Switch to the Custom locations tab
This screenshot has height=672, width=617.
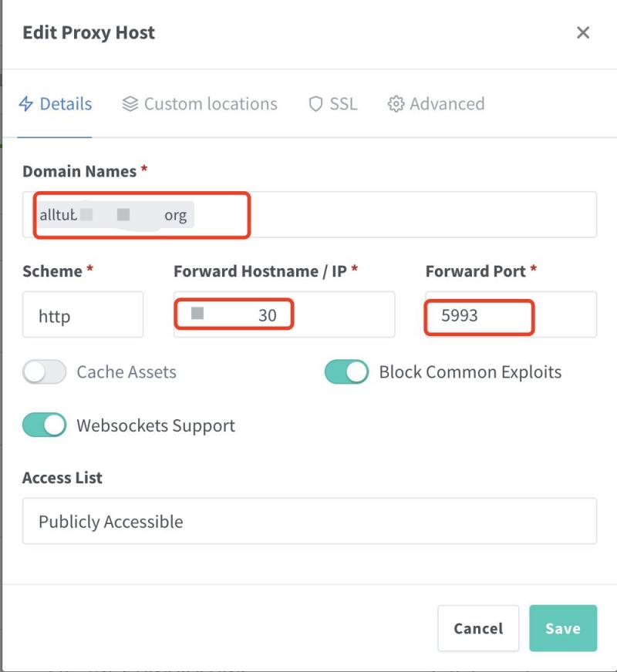coord(211,104)
